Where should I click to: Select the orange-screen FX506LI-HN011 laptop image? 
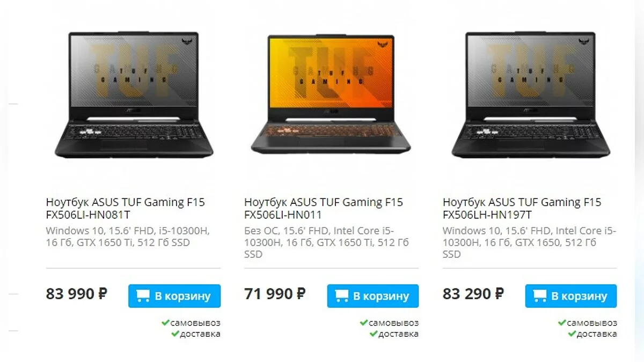[331, 94]
